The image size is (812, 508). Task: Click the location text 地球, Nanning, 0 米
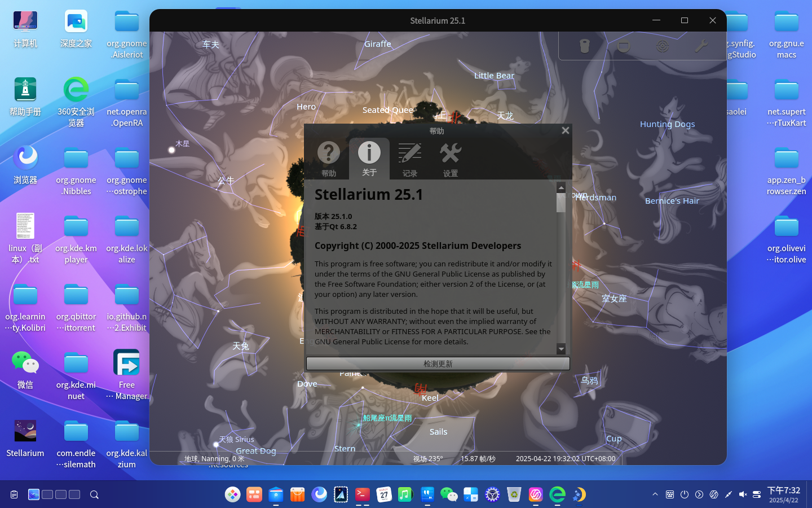click(214, 459)
